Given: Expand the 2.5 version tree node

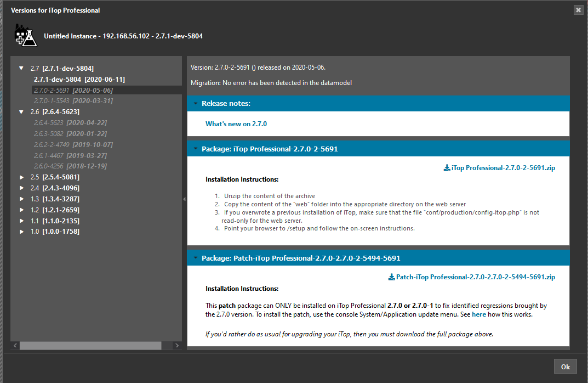Looking at the screenshot, I should [x=21, y=177].
